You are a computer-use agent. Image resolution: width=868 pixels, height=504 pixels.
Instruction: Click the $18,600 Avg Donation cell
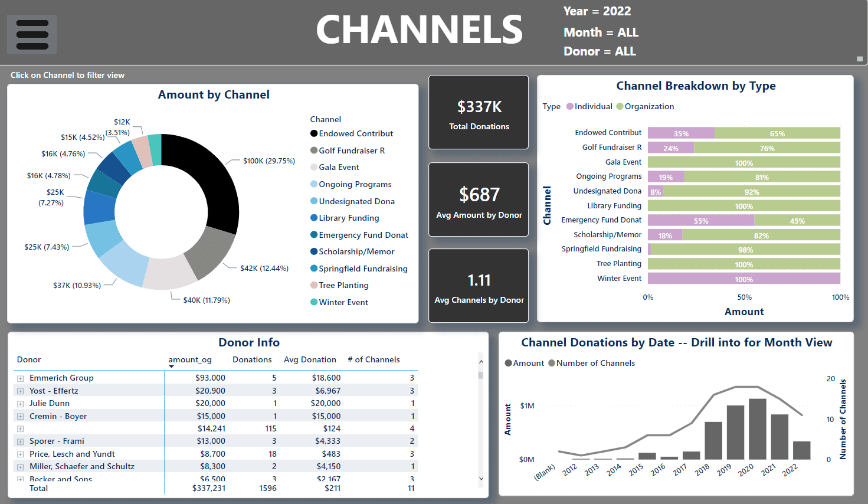click(326, 378)
